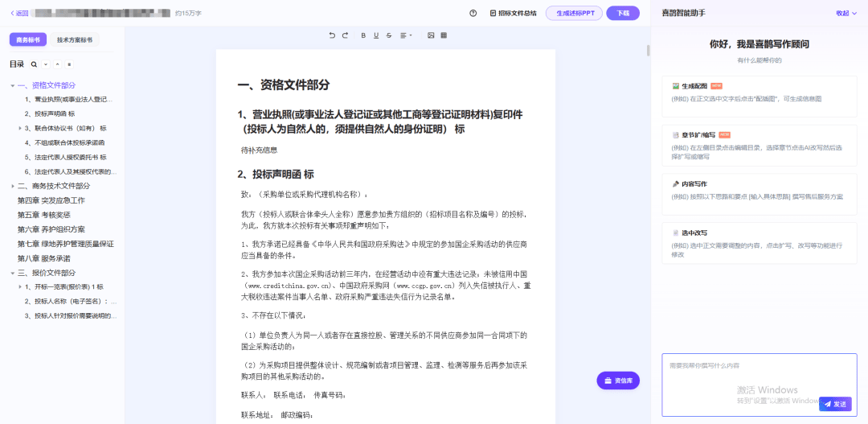Open 第七章 绿地养护管理质量保证 chapter
Screen dimensions: 868x424
(x=66, y=243)
